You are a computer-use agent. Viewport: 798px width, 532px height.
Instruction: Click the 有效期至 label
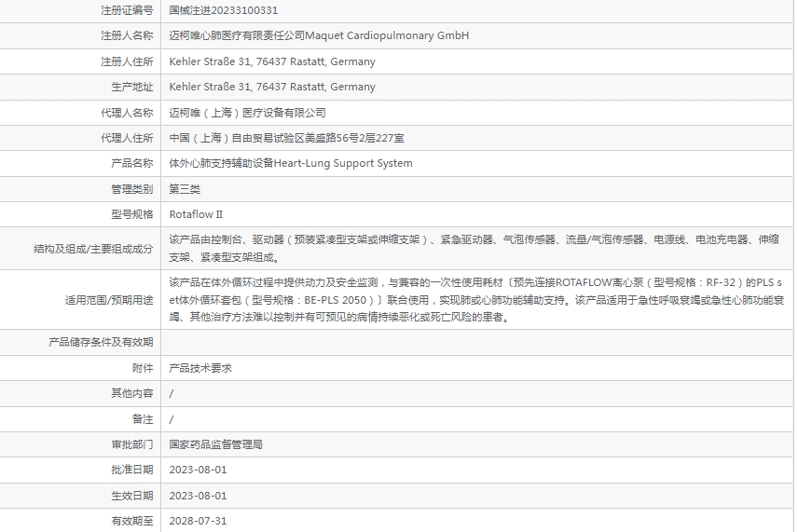131,521
